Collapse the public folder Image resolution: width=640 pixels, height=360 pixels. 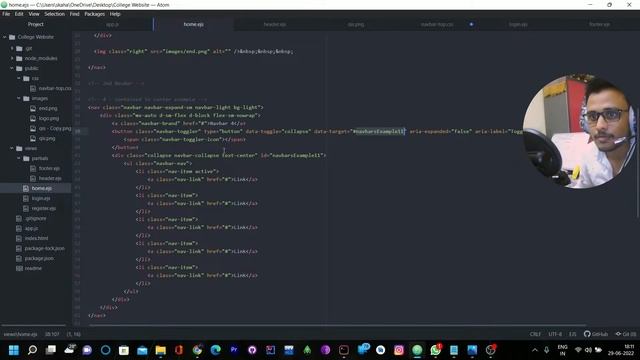[x=12, y=68]
